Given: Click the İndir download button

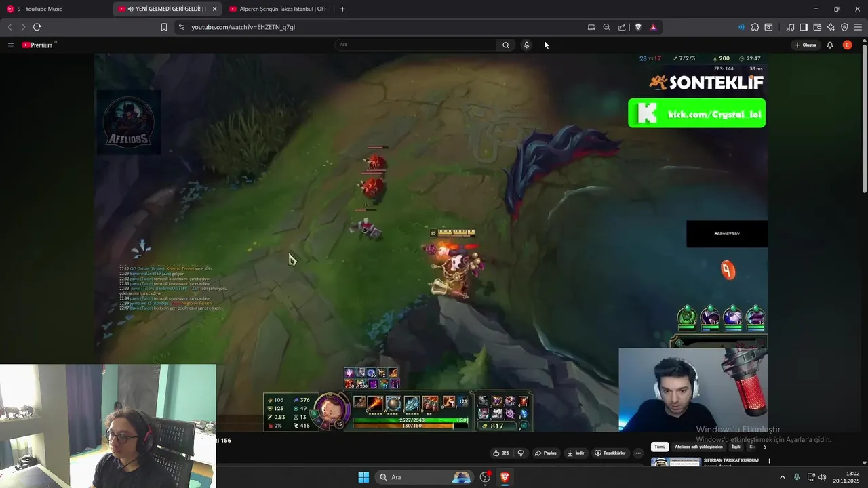Looking at the screenshot, I should [576, 453].
